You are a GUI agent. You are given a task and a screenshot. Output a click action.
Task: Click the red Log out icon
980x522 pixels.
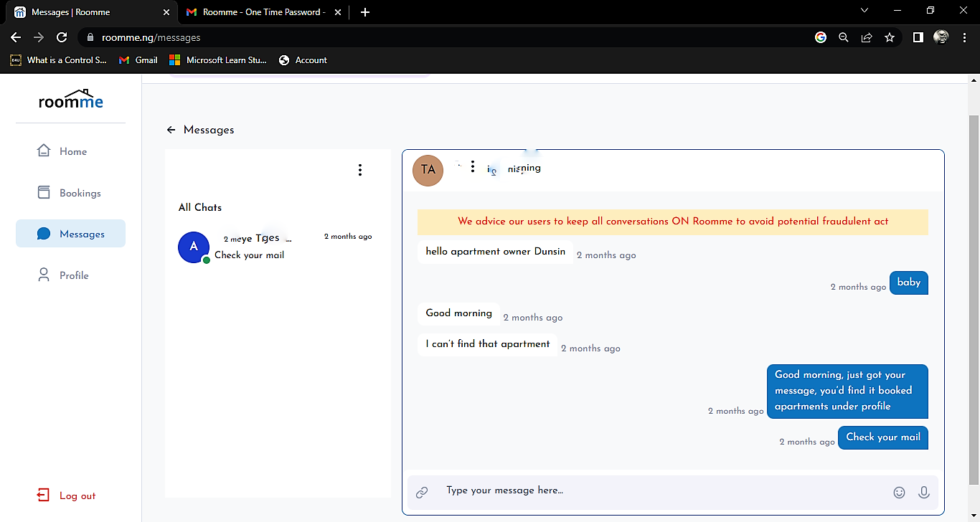pyautogui.click(x=43, y=495)
